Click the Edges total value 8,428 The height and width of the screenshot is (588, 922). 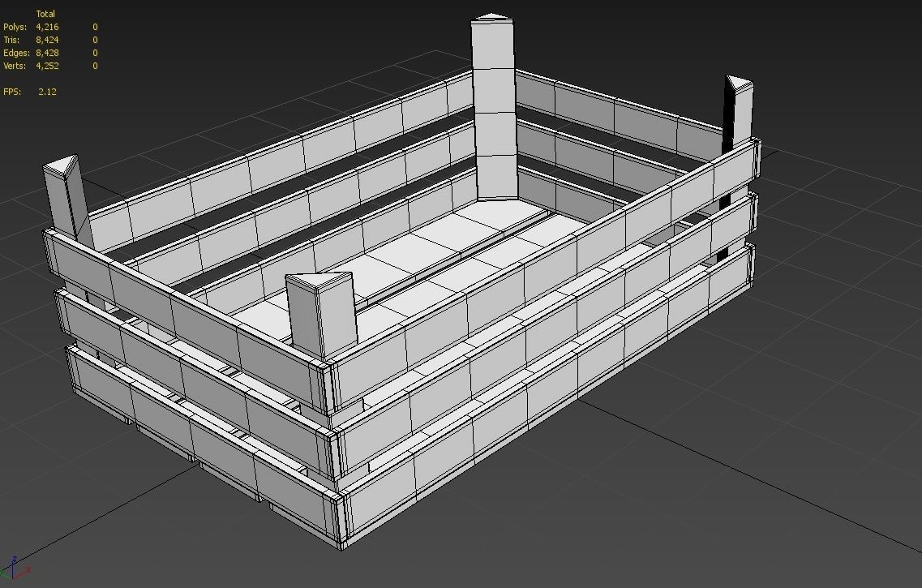pyautogui.click(x=47, y=53)
